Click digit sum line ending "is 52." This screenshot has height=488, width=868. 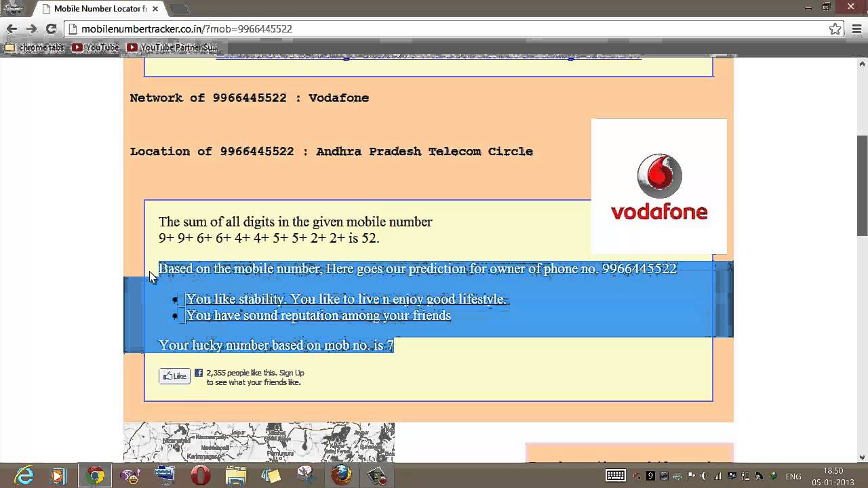pos(269,238)
